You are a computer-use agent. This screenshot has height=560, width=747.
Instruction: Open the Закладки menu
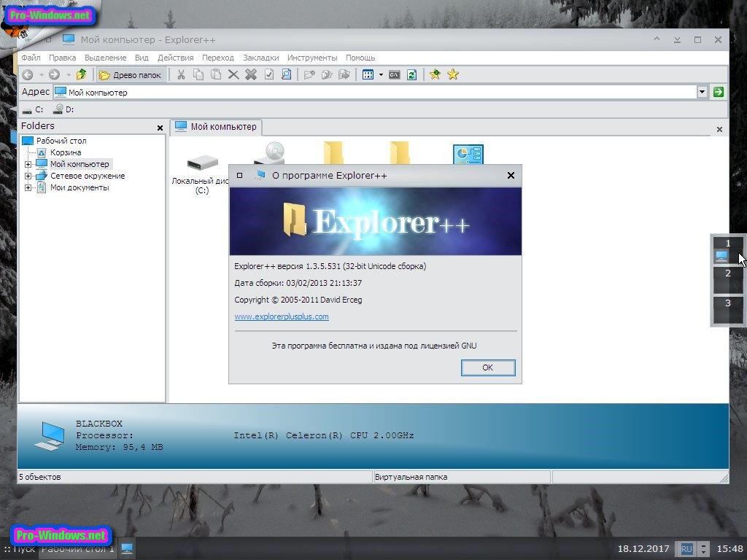click(x=260, y=58)
